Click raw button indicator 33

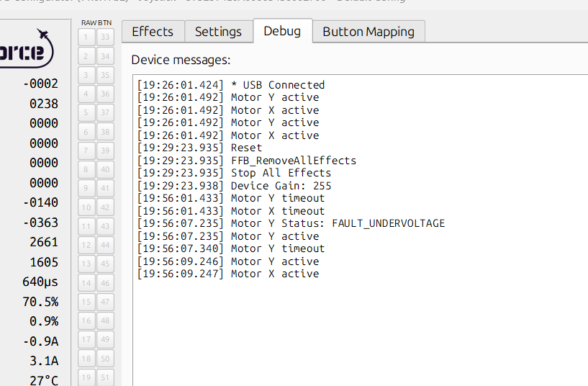pyautogui.click(x=105, y=37)
